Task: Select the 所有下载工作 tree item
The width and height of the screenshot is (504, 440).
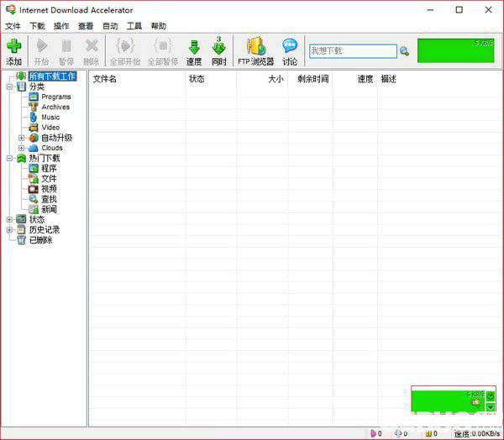Action: click(52, 76)
